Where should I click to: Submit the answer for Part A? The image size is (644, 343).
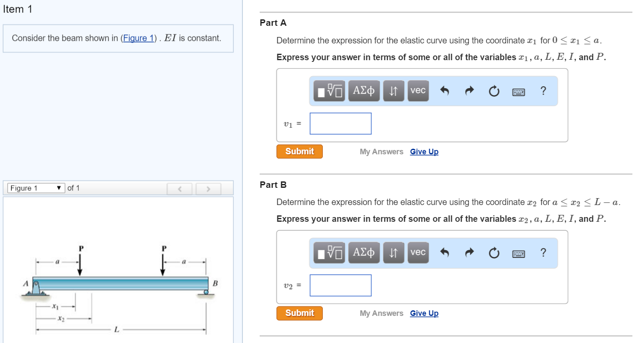pos(299,151)
